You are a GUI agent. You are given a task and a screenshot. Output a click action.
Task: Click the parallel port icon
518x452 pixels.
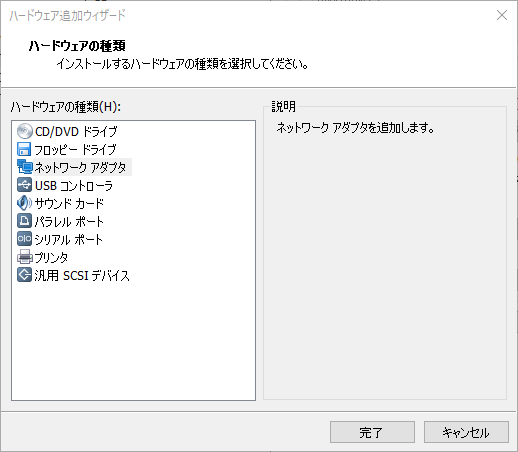[24, 221]
